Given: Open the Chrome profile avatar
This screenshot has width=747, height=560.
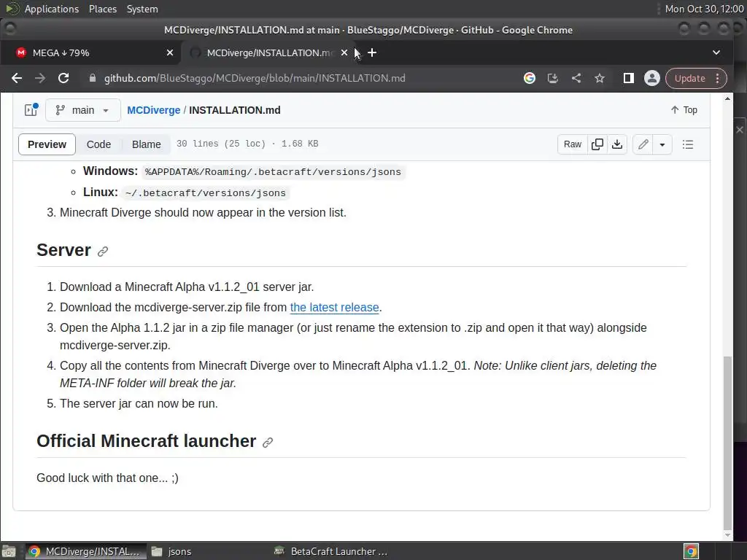Looking at the screenshot, I should (x=651, y=78).
